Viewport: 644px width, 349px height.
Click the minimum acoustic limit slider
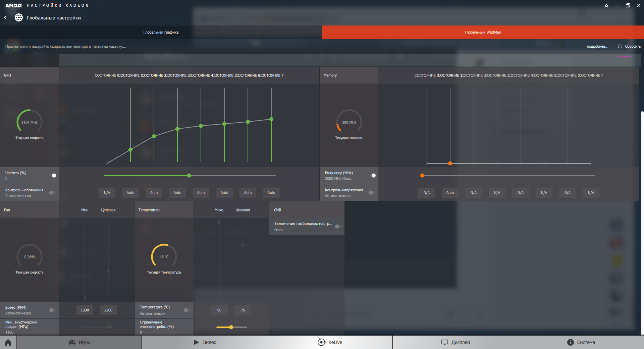[x=97, y=327]
